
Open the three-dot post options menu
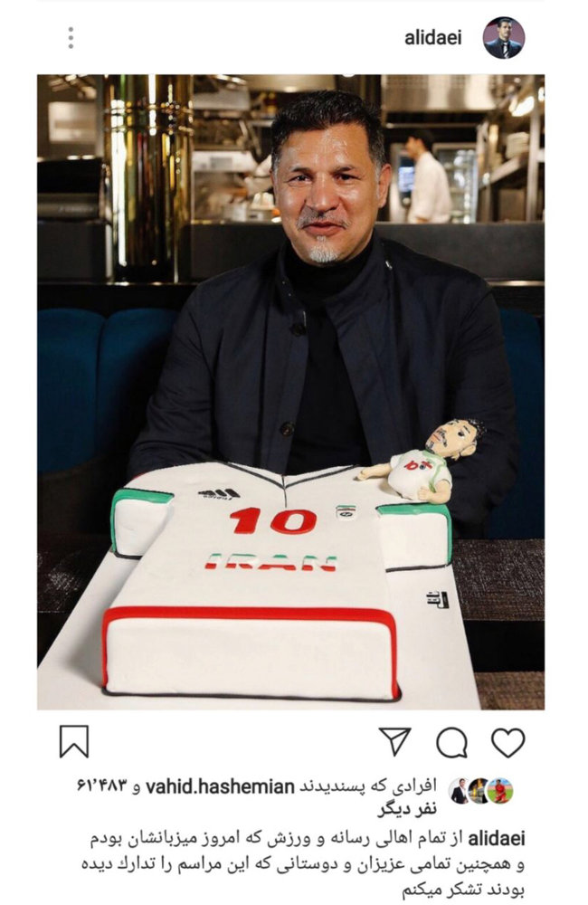click(x=71, y=37)
